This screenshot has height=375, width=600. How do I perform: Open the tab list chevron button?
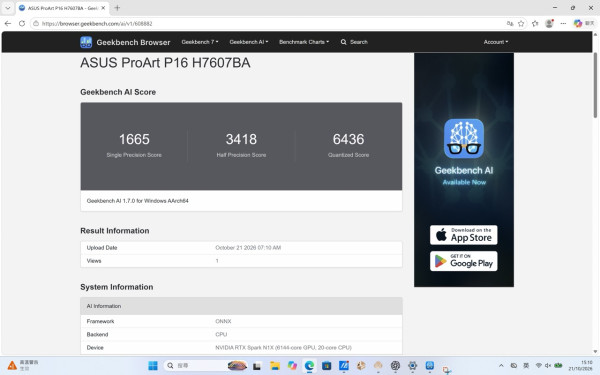click(7, 8)
